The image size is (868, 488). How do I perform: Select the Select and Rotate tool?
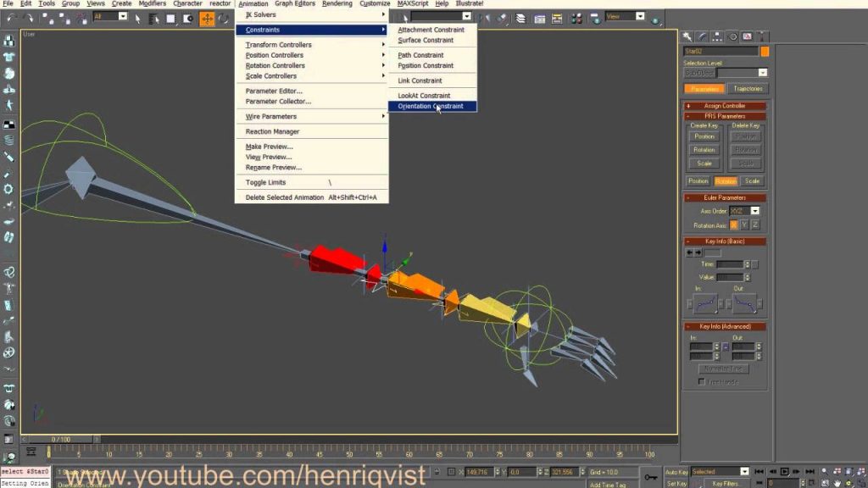(x=224, y=18)
